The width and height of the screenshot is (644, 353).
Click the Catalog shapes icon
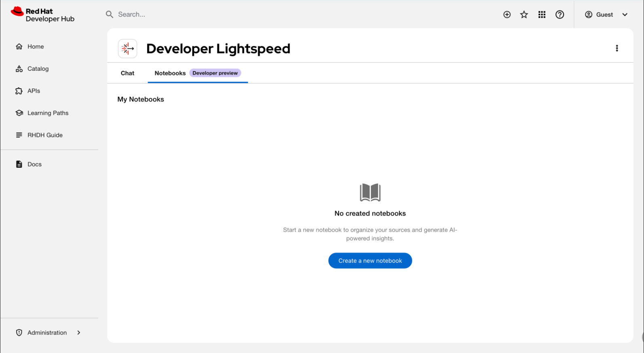(x=19, y=69)
